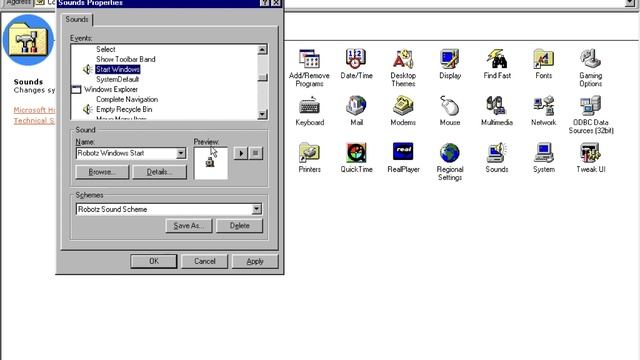Open the Microsoft Home link
Image resolution: width=640 pixels, height=360 pixels.
coord(35,110)
